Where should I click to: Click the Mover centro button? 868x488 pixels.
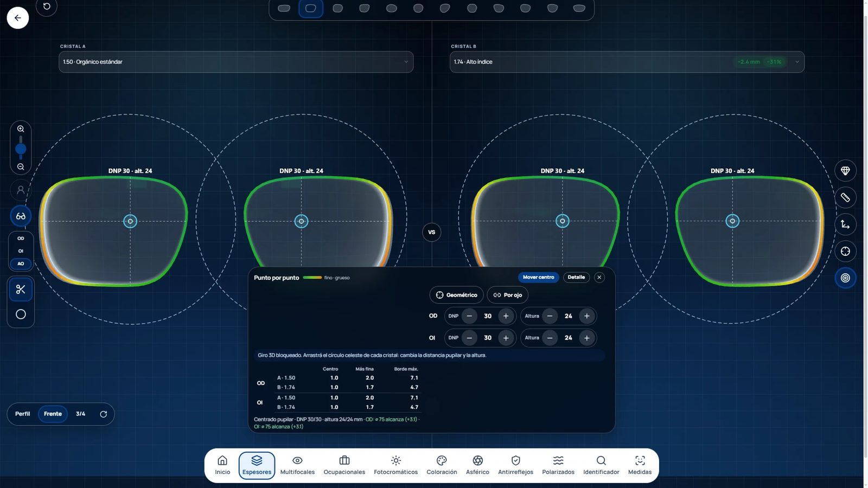(x=538, y=277)
